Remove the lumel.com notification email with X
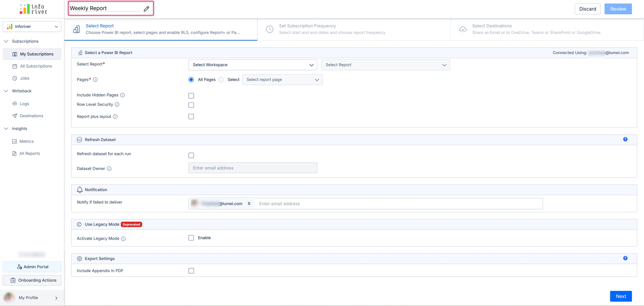The width and height of the screenshot is (644, 306). 249,204
